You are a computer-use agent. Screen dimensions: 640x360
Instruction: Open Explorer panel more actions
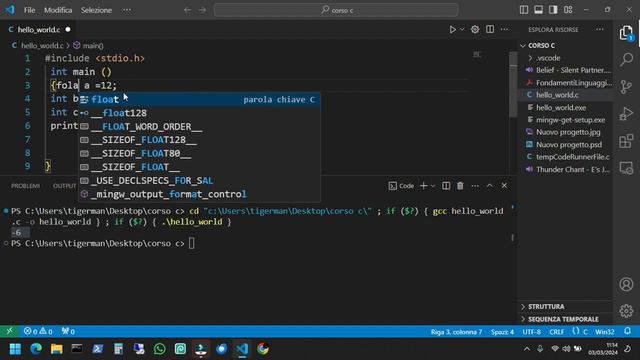point(600,29)
